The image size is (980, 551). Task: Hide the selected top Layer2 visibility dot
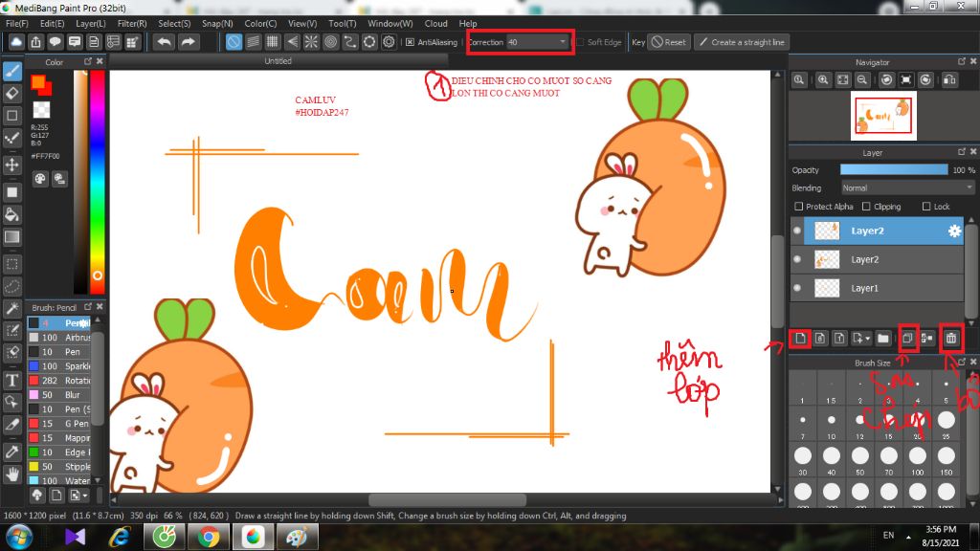(x=797, y=231)
